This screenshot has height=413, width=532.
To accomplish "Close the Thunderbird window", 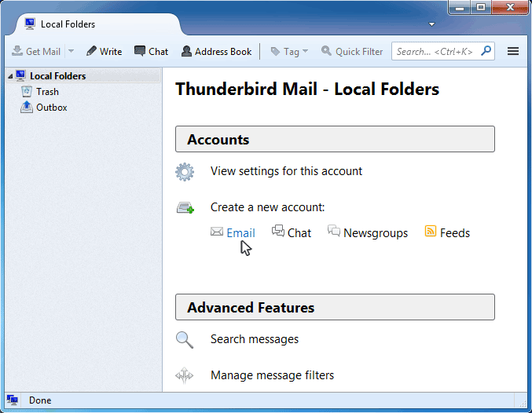I will pyautogui.click(x=510, y=8).
